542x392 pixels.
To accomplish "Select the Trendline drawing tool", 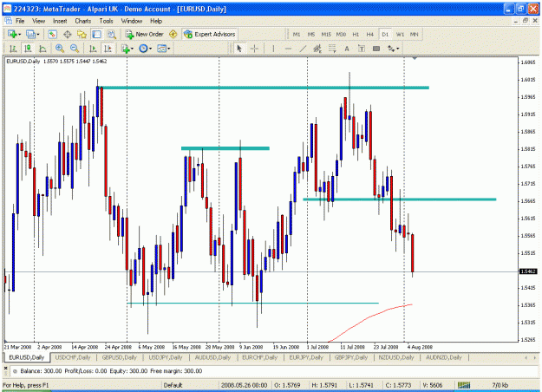I will pyautogui.click(x=303, y=49).
